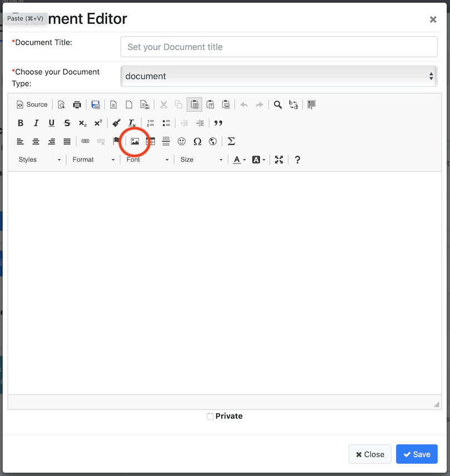This screenshot has height=476, width=450.
Task: Insert a numbered list
Action: pyautogui.click(x=150, y=123)
